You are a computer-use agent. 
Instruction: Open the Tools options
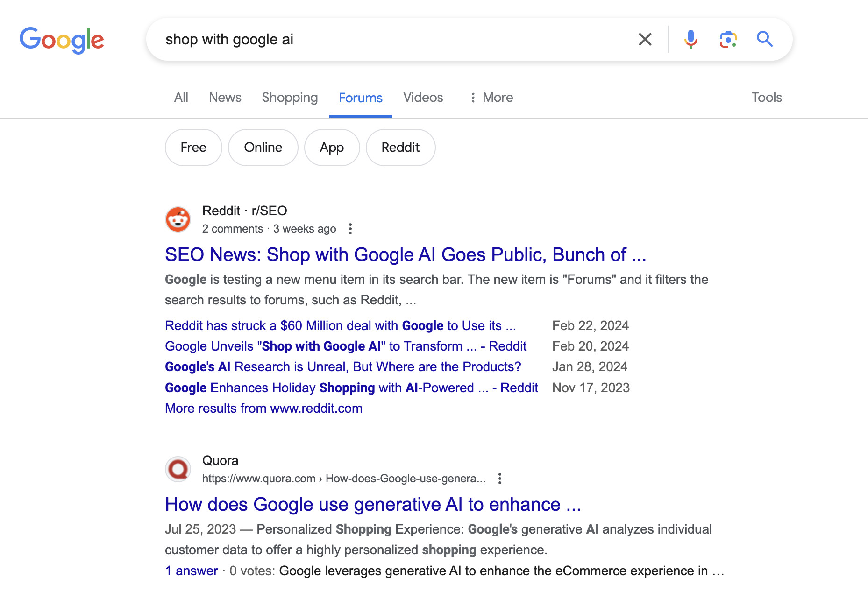tap(766, 97)
